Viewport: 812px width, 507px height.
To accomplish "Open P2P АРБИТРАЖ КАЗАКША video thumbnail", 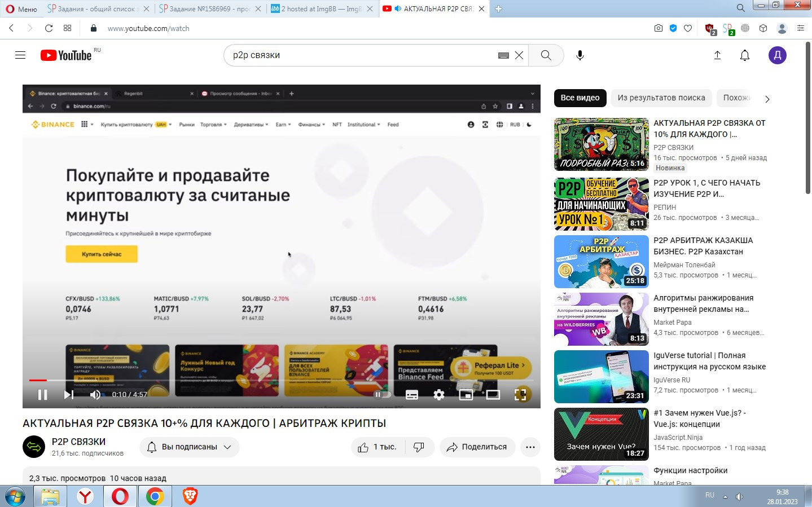I will pos(602,262).
